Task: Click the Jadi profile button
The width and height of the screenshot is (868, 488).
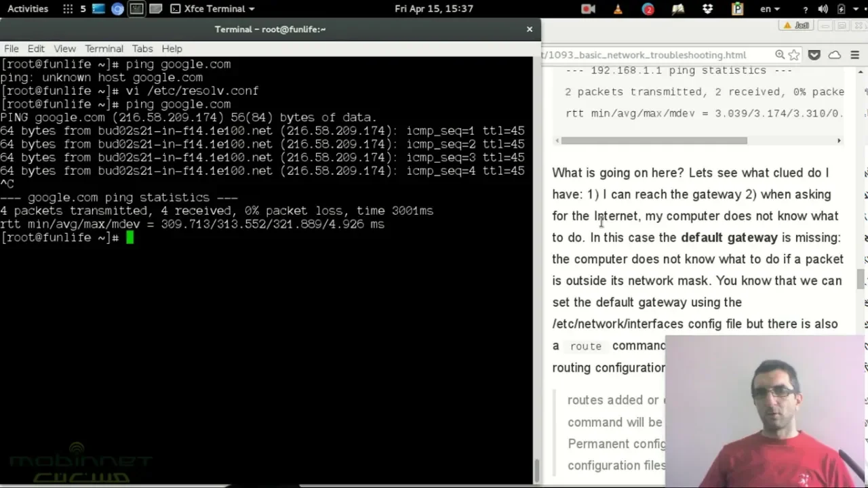Action: pos(796,26)
